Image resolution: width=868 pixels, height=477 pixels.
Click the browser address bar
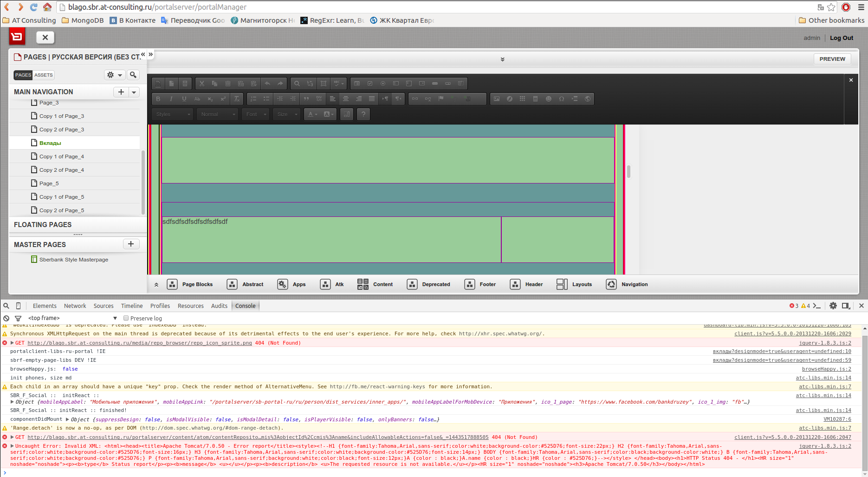point(436,7)
